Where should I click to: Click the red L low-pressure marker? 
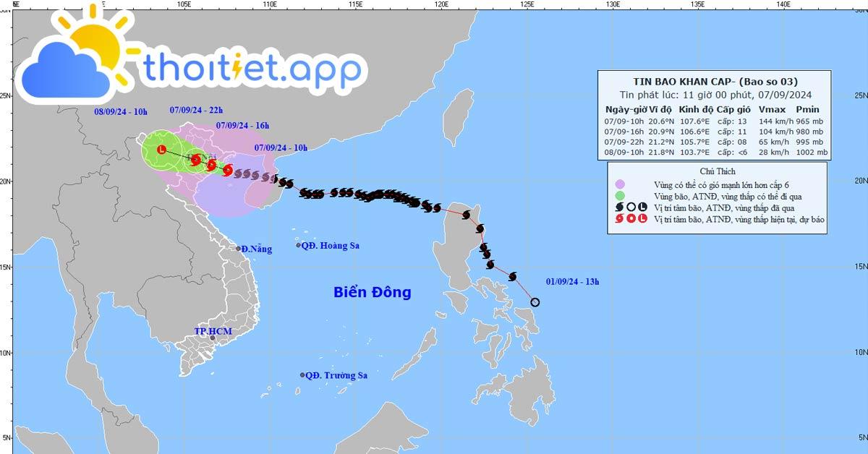pyautogui.click(x=161, y=150)
